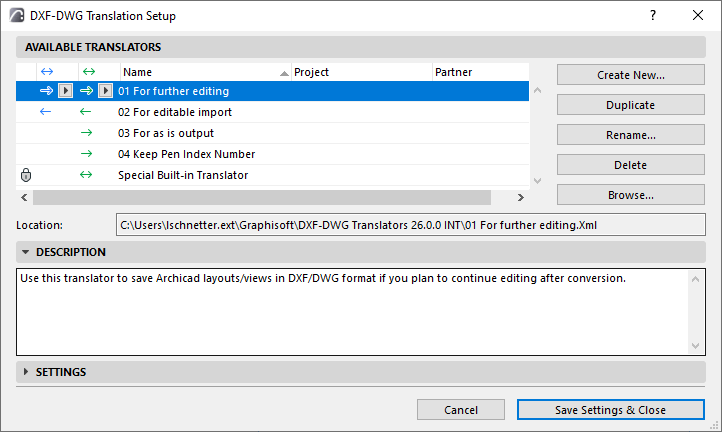Click green bidirectional arrow of Special Built-in Translator
This screenshot has width=722, height=432.
pos(86,175)
